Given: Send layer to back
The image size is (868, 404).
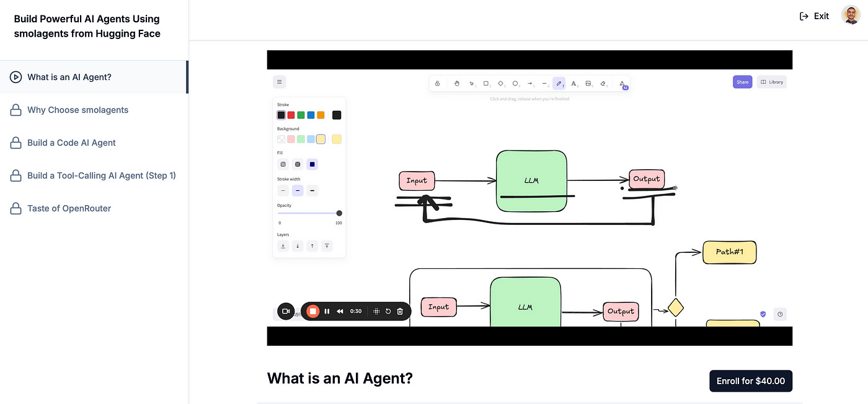Looking at the screenshot, I should 283,246.
